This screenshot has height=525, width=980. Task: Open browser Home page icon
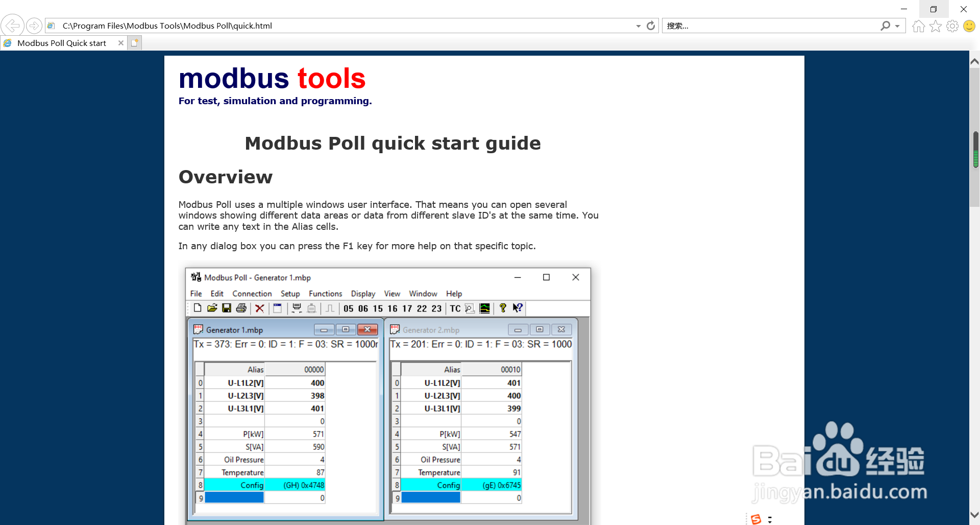click(x=919, y=26)
